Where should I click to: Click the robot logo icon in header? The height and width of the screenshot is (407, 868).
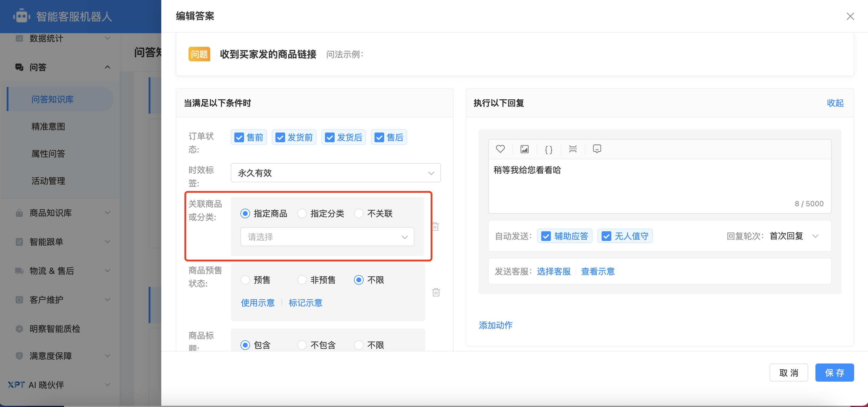21,16
